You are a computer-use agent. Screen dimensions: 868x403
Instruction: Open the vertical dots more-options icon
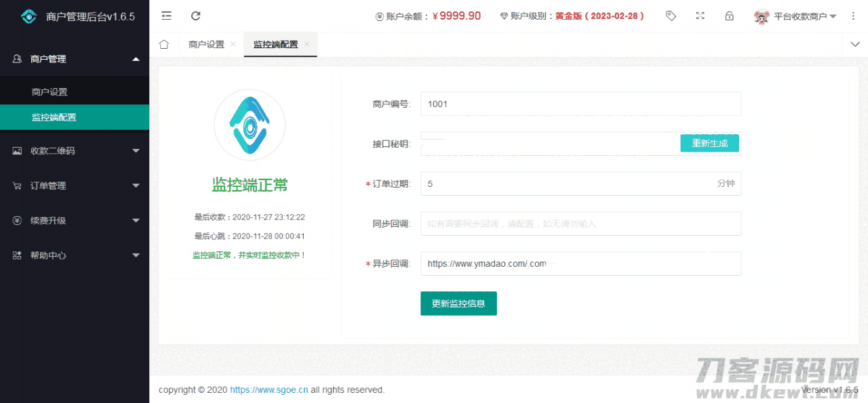[x=853, y=15]
